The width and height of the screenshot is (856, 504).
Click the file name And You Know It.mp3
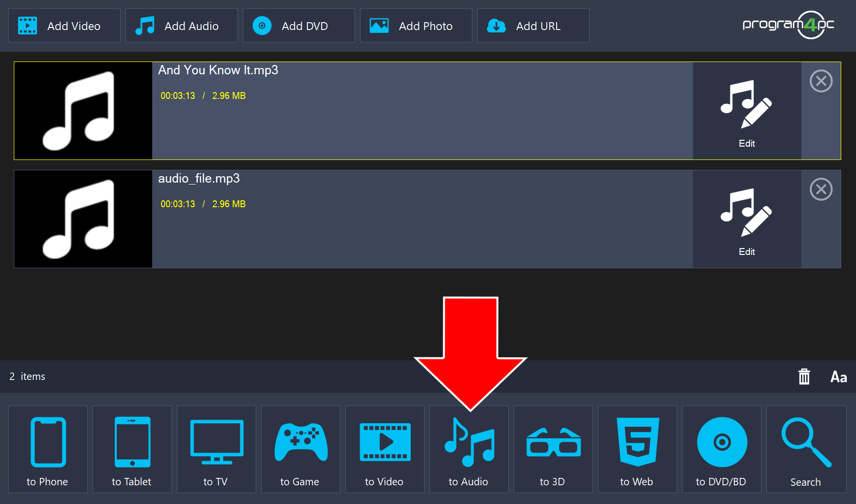pos(218,70)
